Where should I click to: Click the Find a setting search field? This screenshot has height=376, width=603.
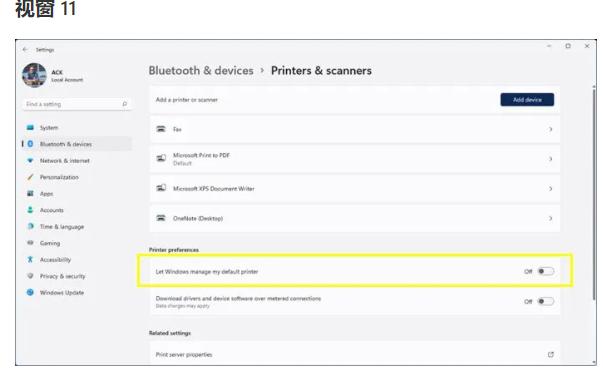coord(77,104)
